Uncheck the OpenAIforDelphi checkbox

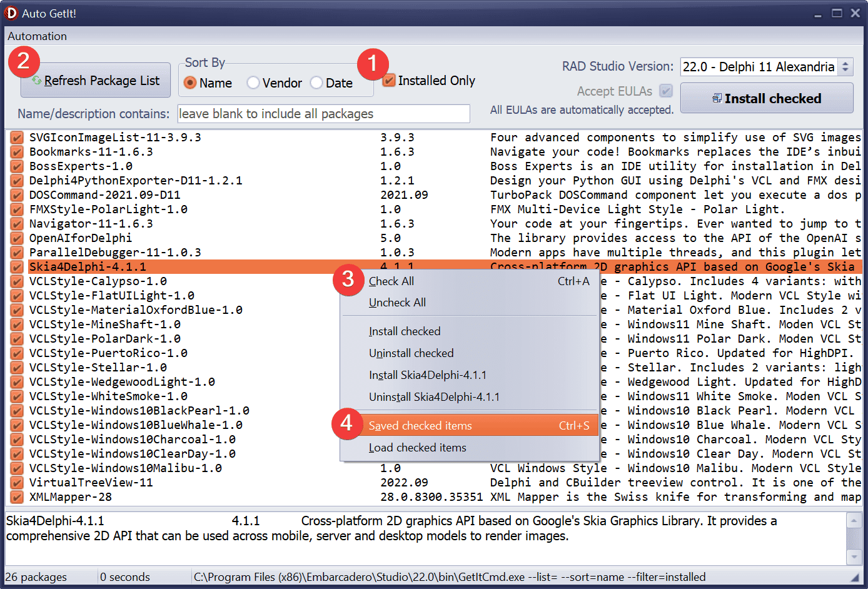click(x=17, y=238)
